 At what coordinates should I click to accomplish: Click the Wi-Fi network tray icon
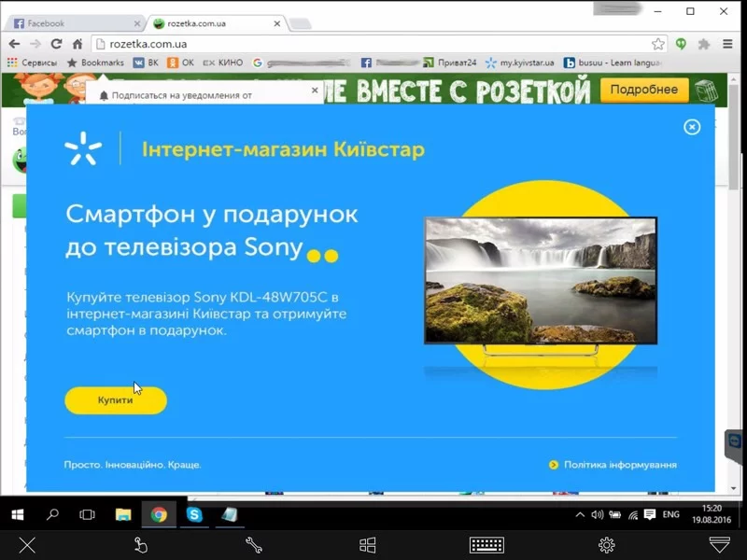(x=633, y=514)
